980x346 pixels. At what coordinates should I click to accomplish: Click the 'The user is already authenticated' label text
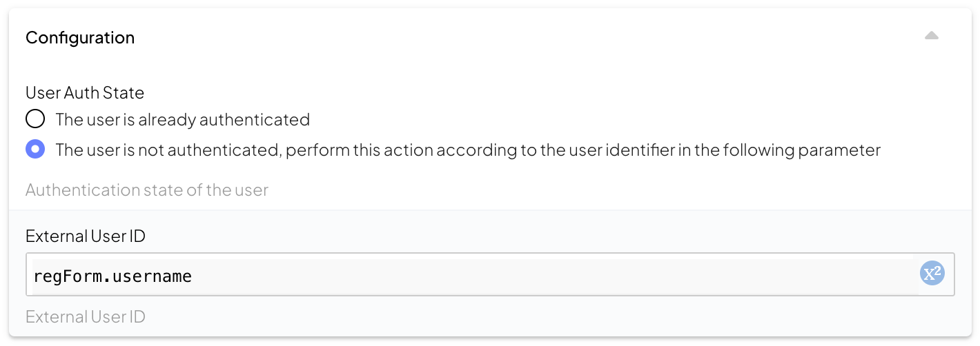click(182, 119)
